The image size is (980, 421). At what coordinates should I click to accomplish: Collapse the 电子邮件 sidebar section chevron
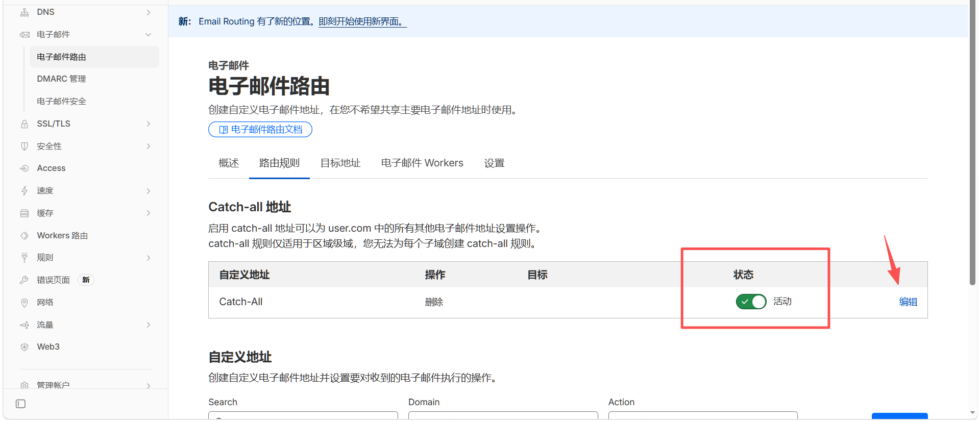pyautogui.click(x=149, y=35)
